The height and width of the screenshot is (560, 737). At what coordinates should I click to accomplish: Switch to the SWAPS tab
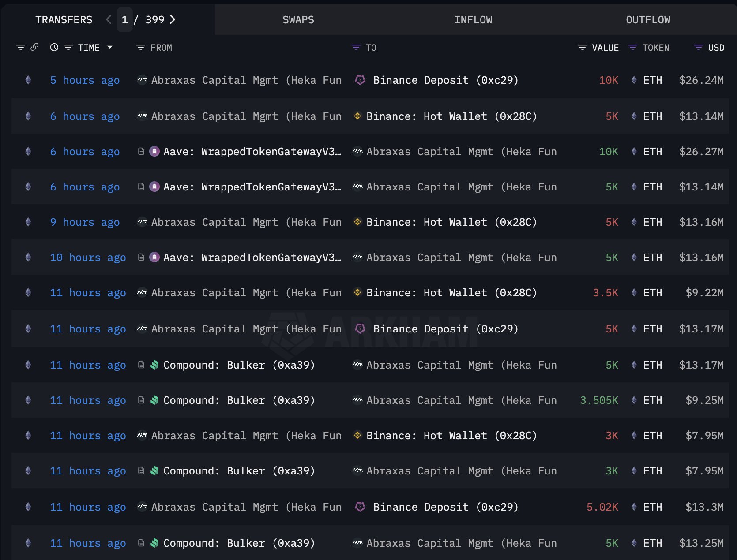click(x=298, y=20)
